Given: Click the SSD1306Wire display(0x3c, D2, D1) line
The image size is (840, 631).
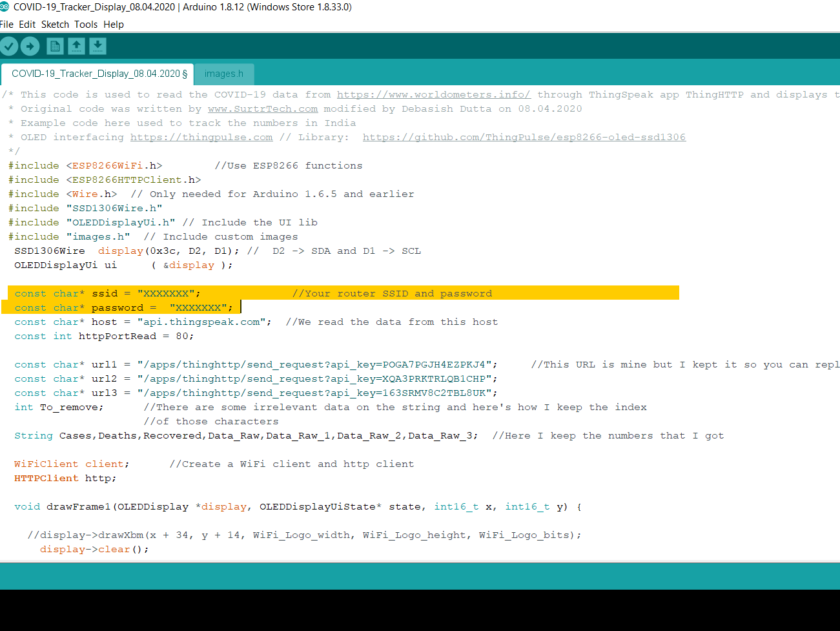Looking at the screenshot, I should click(127, 251).
